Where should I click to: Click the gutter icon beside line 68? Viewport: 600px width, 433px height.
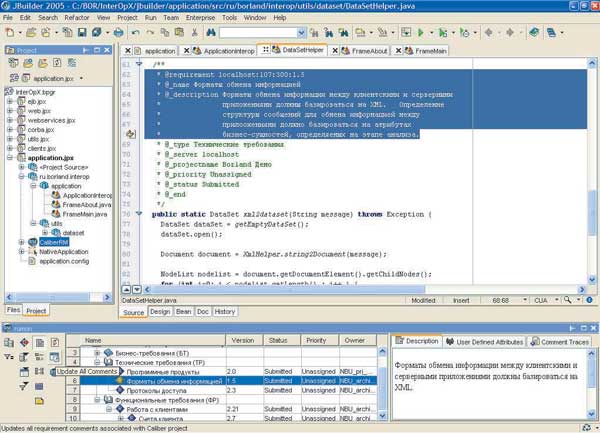click(x=130, y=134)
